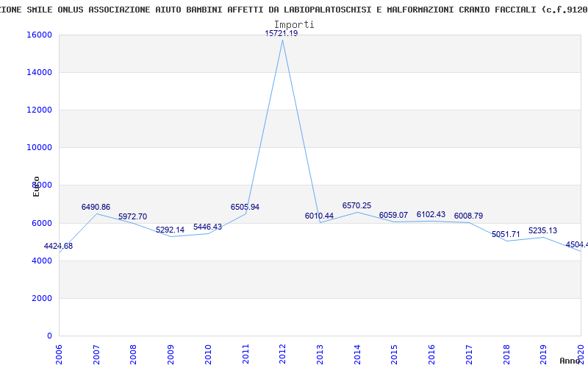Image resolution: width=588 pixels, height=368 pixels.
Task: Click the 2000 y-axis tick label
Action: click(42, 298)
